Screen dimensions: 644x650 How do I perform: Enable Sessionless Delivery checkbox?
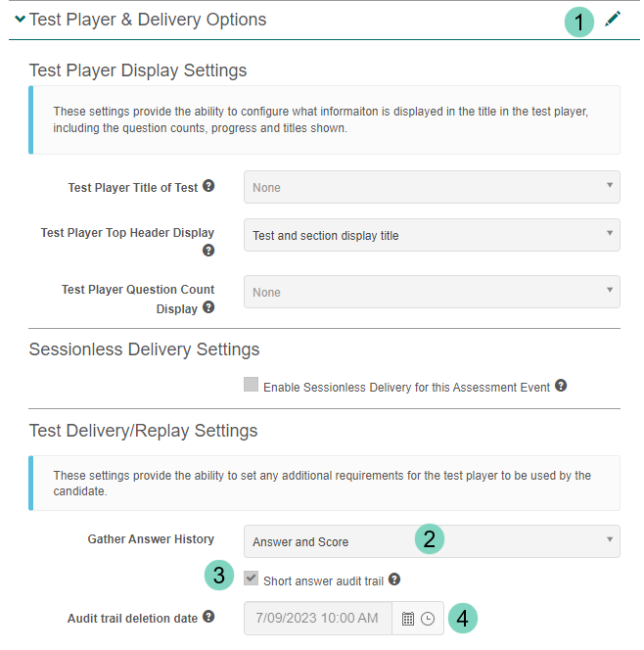pyautogui.click(x=252, y=386)
